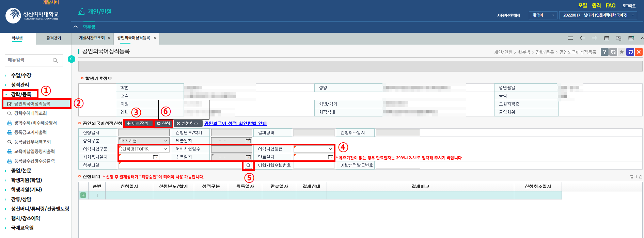The height and width of the screenshot is (238, 644).
Task: Expand the 수업/수강 menu group
Action: 21,75
